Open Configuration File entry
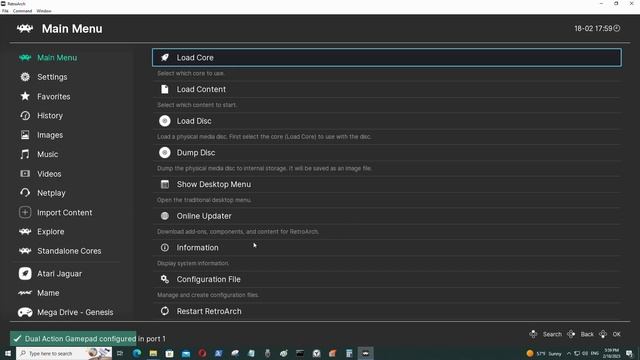 click(x=387, y=279)
